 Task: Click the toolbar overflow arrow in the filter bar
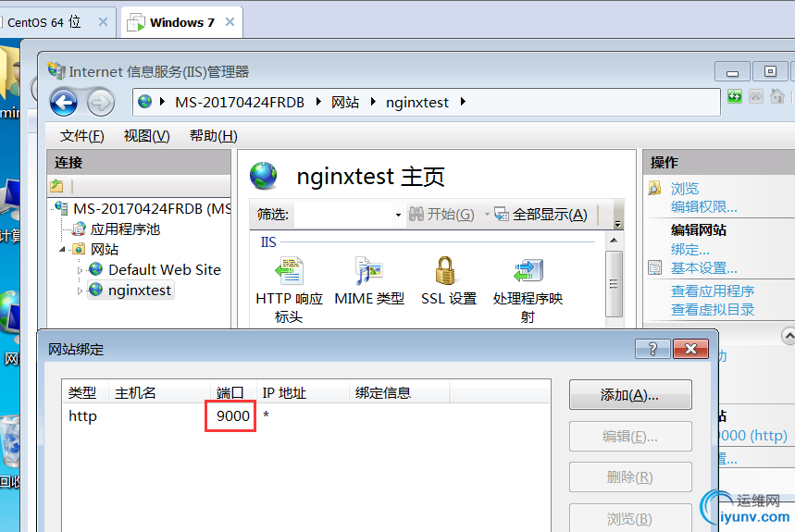point(617,224)
